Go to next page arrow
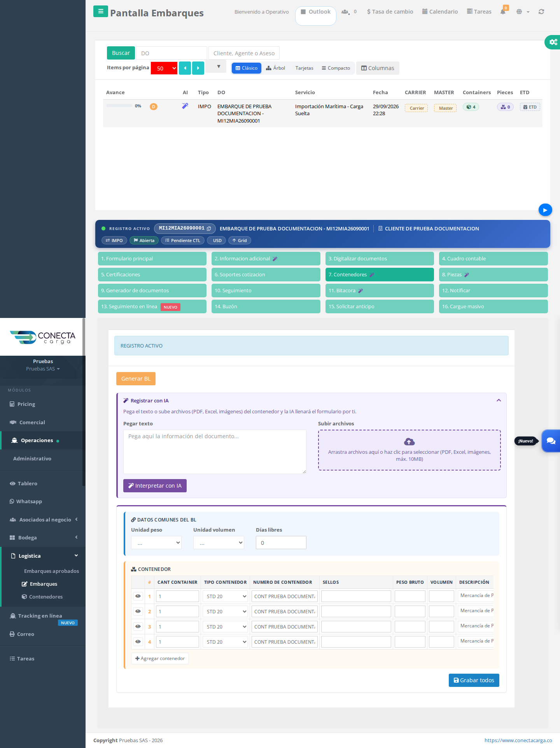Viewport: 560px width, 748px height. tap(198, 68)
